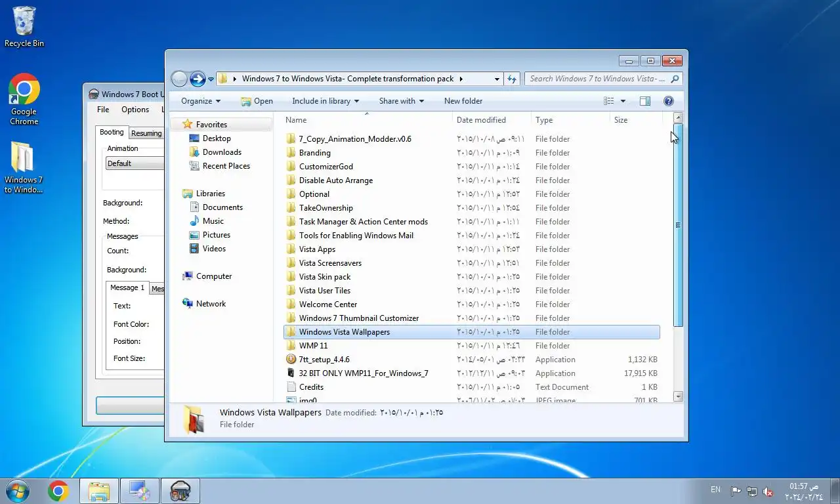Open Options menu in Windows 7 Boot window
This screenshot has width=840, height=504.
click(135, 110)
